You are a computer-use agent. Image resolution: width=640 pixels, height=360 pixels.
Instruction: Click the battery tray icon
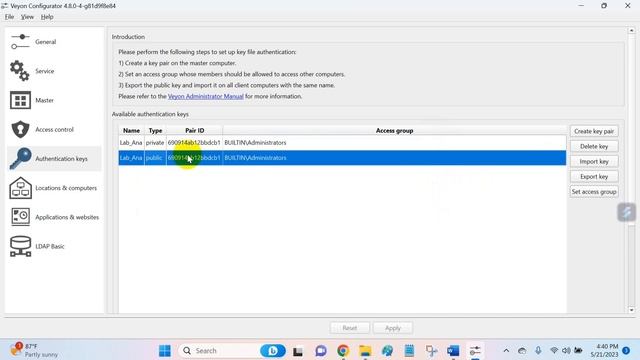click(578, 351)
